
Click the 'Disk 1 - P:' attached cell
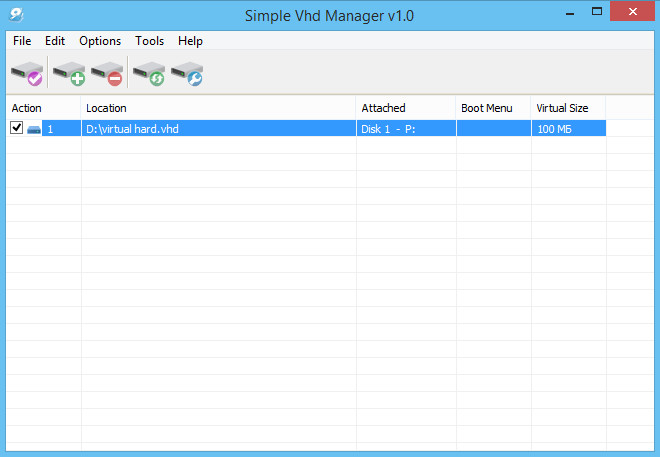pos(406,128)
